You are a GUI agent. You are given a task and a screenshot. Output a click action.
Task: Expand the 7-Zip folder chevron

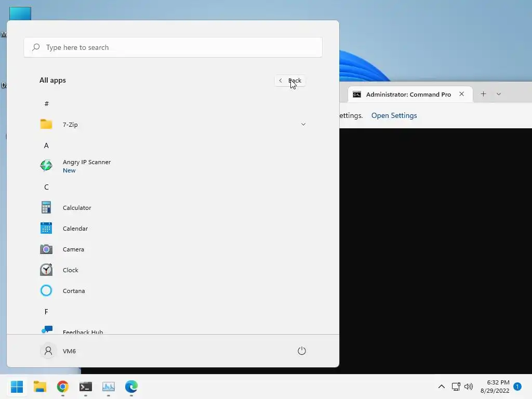pyautogui.click(x=303, y=124)
